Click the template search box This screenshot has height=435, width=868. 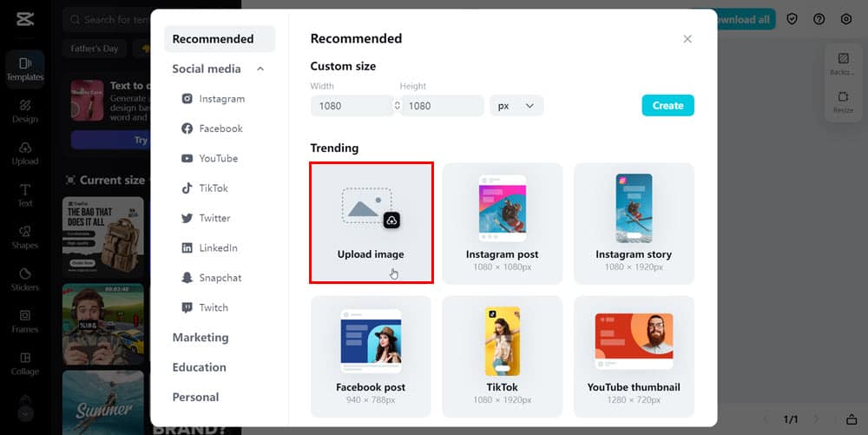click(106, 20)
